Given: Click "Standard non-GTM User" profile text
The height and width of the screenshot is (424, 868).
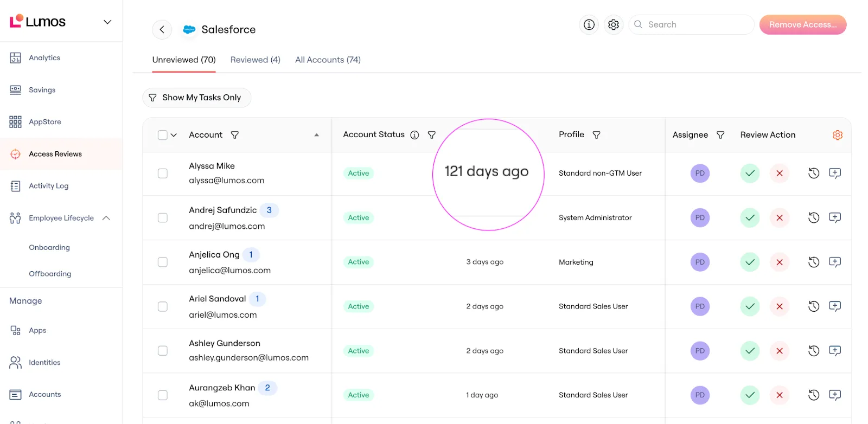Looking at the screenshot, I should [600, 174].
